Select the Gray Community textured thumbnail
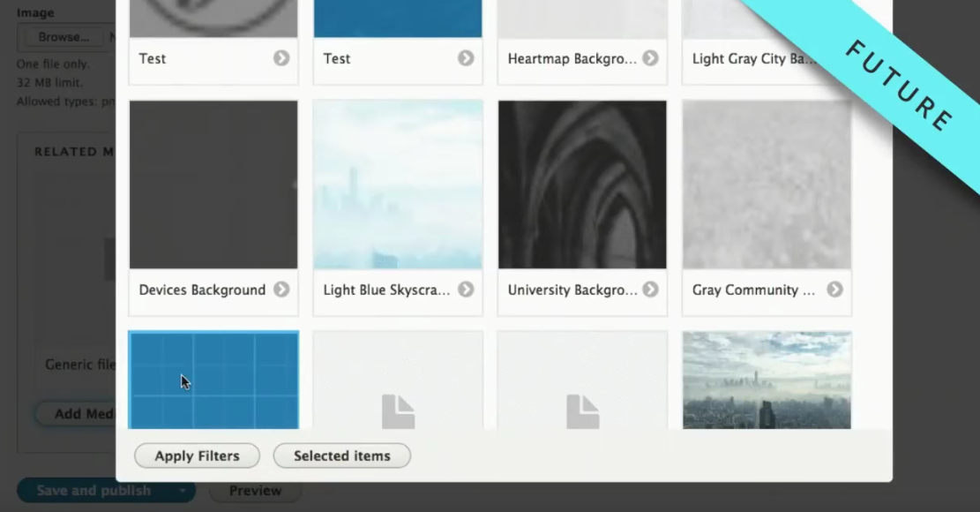The image size is (980, 512). click(x=767, y=184)
